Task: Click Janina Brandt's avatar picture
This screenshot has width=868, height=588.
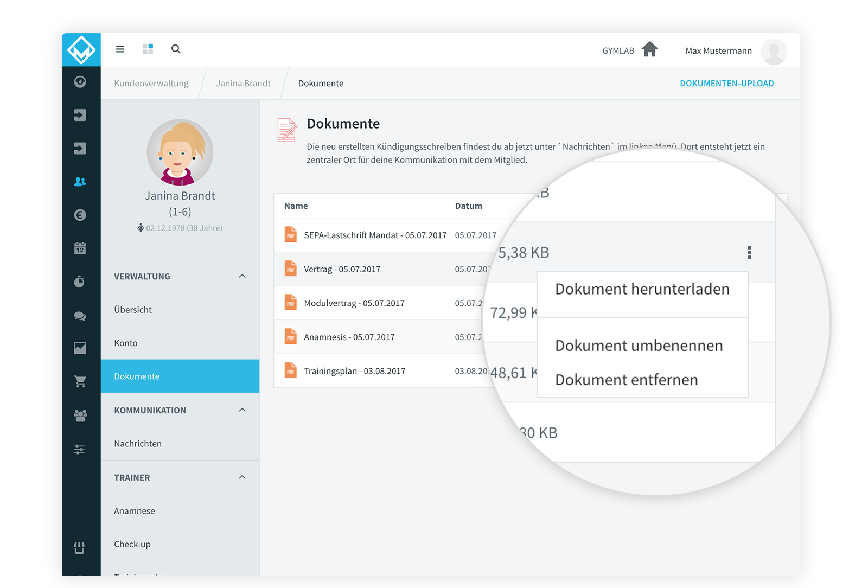Action: click(180, 152)
